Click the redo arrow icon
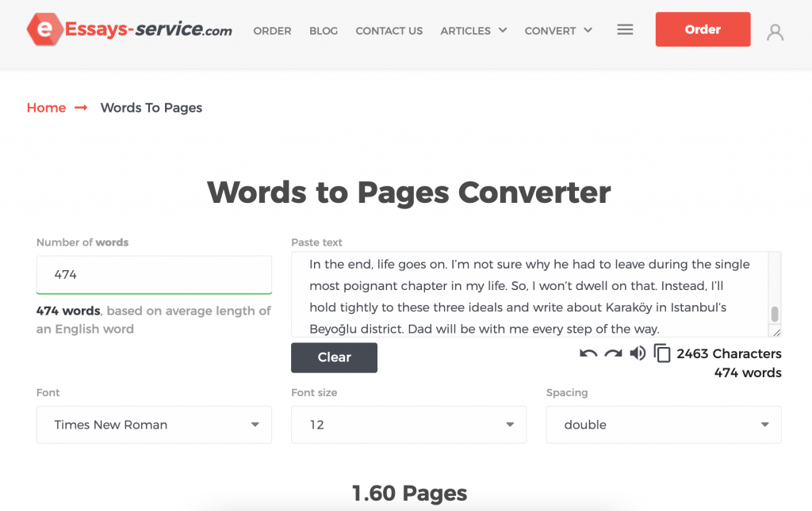 [612, 353]
